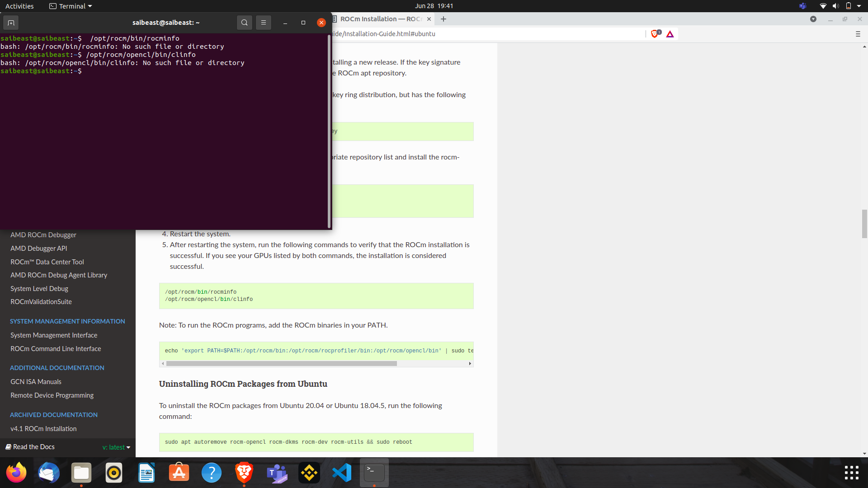Show applications grid in dock
This screenshot has width=868, height=488.
(x=851, y=473)
